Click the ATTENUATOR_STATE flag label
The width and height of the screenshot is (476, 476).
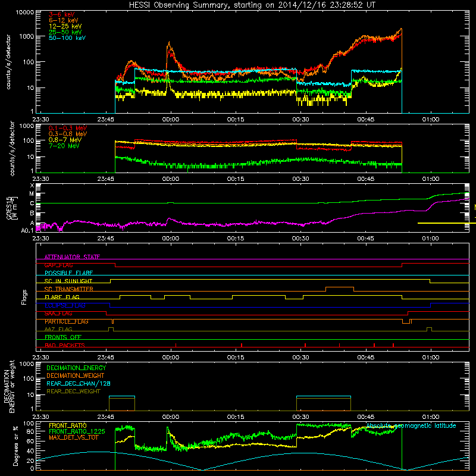pos(72,257)
